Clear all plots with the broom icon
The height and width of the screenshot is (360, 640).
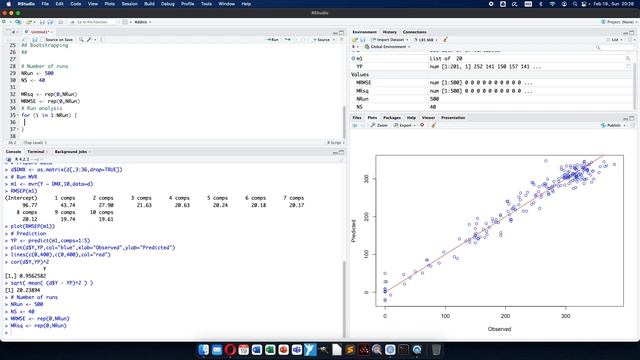click(433, 125)
